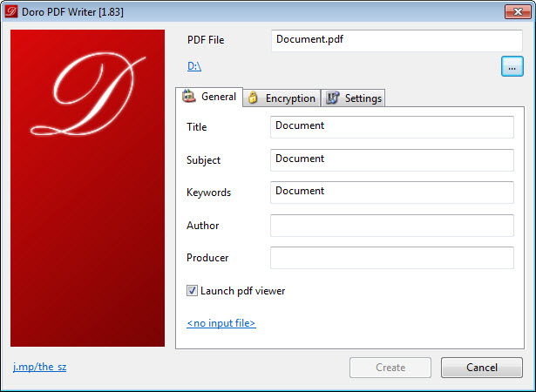Click the Doro PDF Writer [1.83] title text
This screenshot has height=392, width=536.
tap(72, 12)
